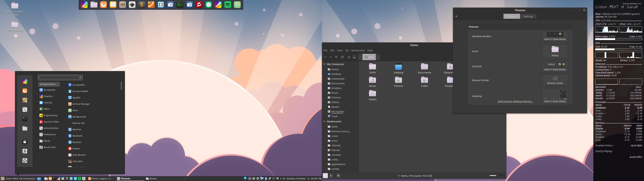
Task: Collapse the My Computer section
Action: (x=325, y=64)
